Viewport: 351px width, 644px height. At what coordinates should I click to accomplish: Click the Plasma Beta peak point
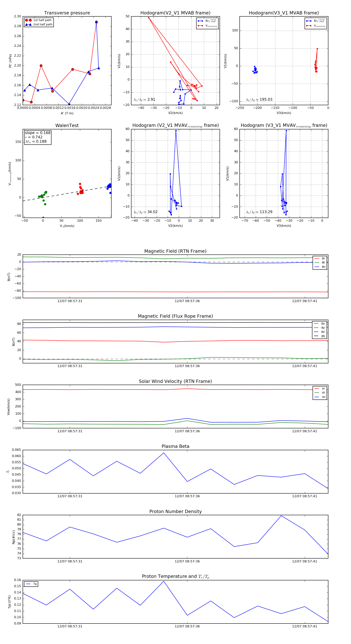tap(164, 453)
